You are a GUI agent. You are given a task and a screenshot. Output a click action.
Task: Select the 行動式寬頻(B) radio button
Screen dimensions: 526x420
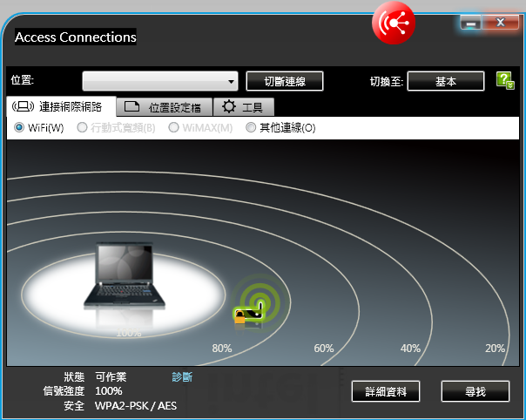coord(82,127)
